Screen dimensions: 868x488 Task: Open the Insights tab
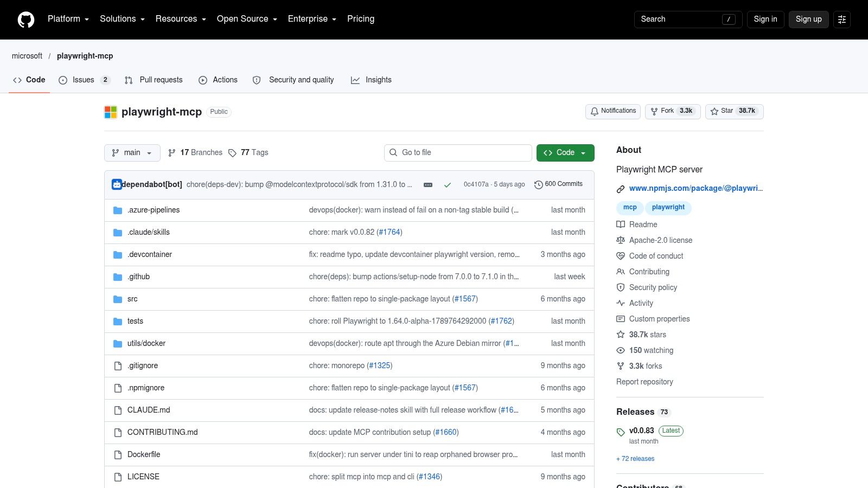[371, 80]
